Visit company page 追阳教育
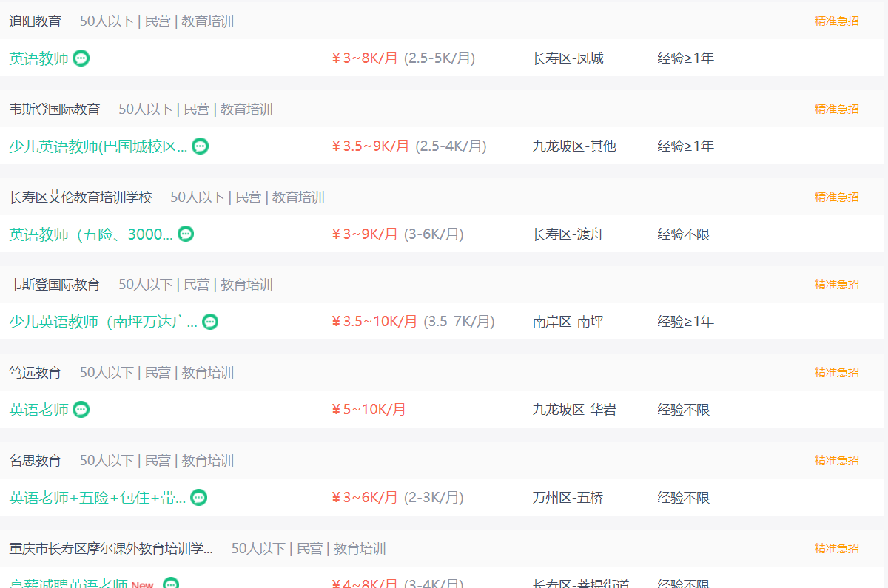Viewport: 888px width, 588px height. click(35, 21)
